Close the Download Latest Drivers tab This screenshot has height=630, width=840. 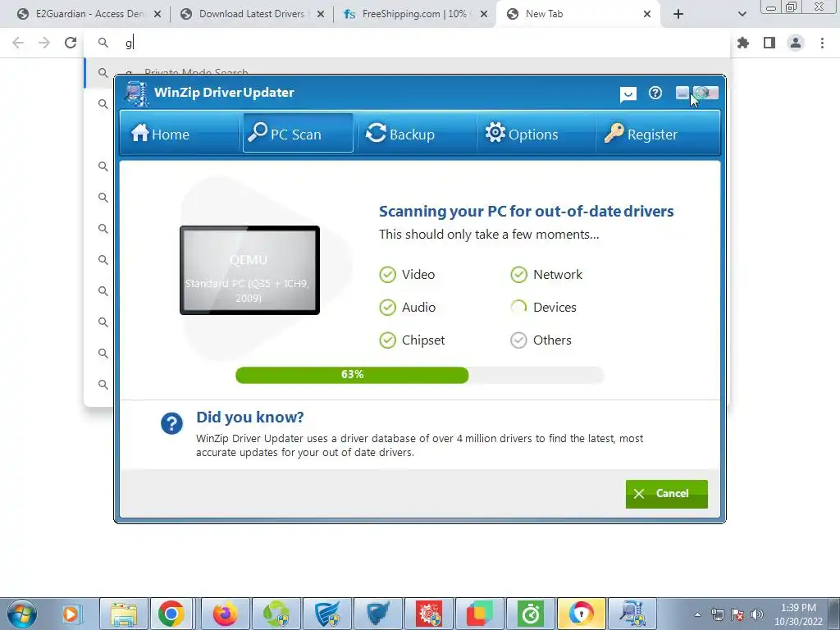click(321, 15)
